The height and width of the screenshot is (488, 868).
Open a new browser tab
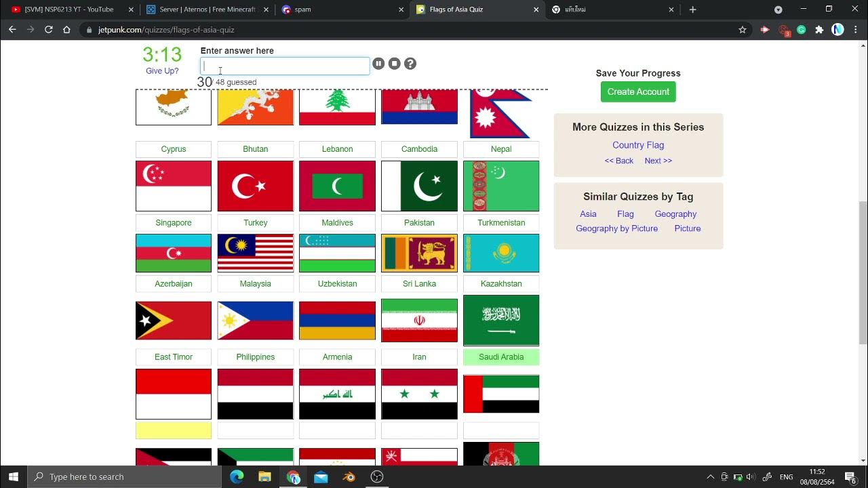[x=692, y=9]
